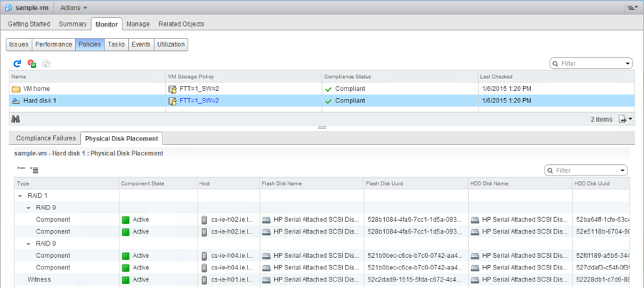Click the VM home folder icon
Viewport: 644px width, 288px height.
pos(16,89)
